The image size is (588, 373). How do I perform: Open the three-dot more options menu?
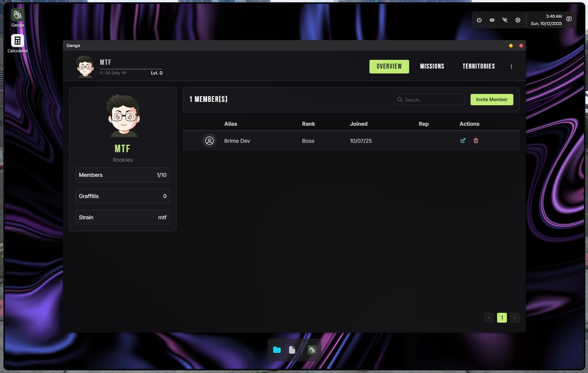coord(511,67)
